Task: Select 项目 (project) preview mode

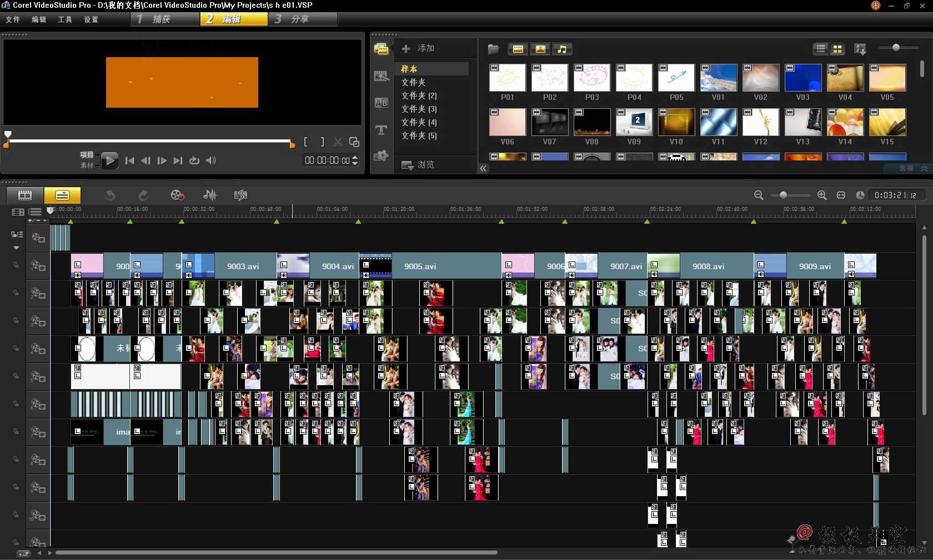Action: tap(87, 155)
